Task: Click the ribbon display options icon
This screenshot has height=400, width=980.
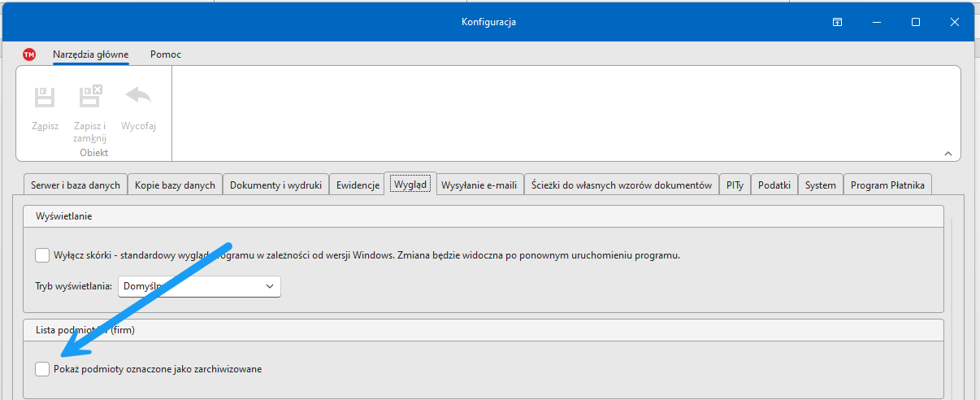Action: [x=837, y=22]
